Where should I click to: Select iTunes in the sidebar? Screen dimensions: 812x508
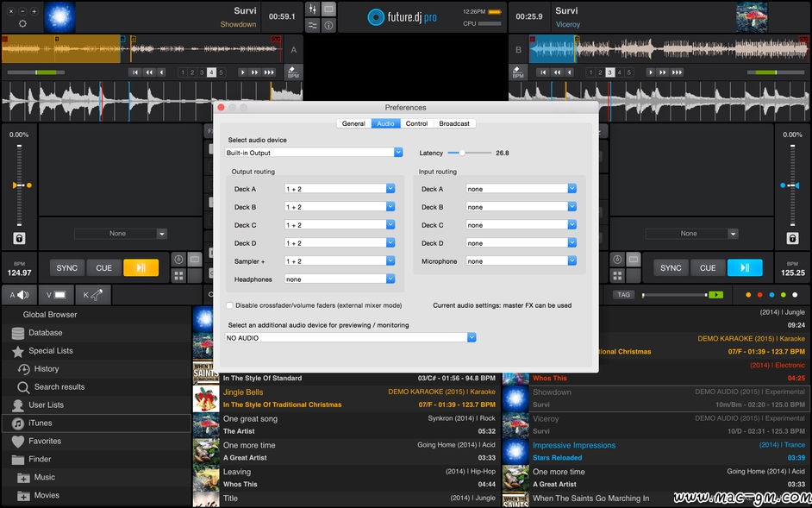97,423
